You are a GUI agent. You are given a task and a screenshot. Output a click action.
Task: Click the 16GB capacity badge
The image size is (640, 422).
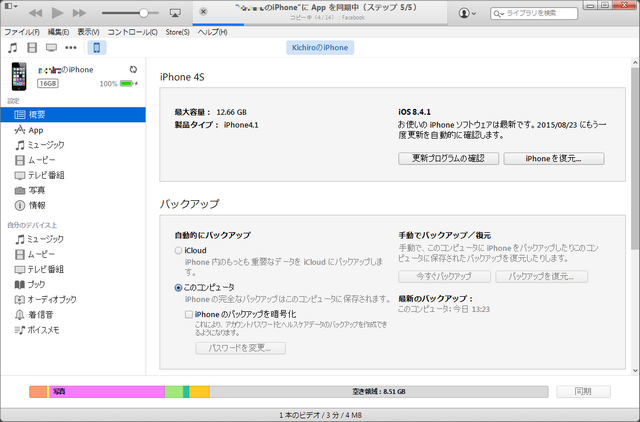48,84
